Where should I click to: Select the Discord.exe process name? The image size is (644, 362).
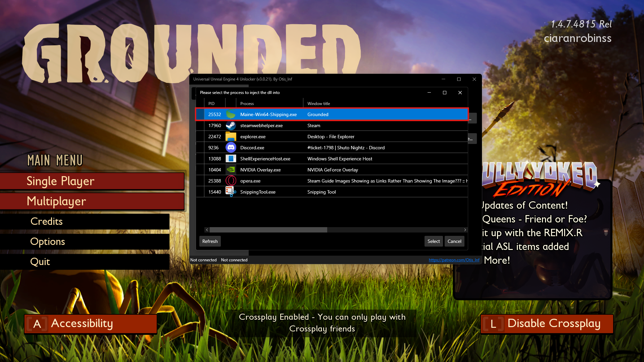(252, 148)
